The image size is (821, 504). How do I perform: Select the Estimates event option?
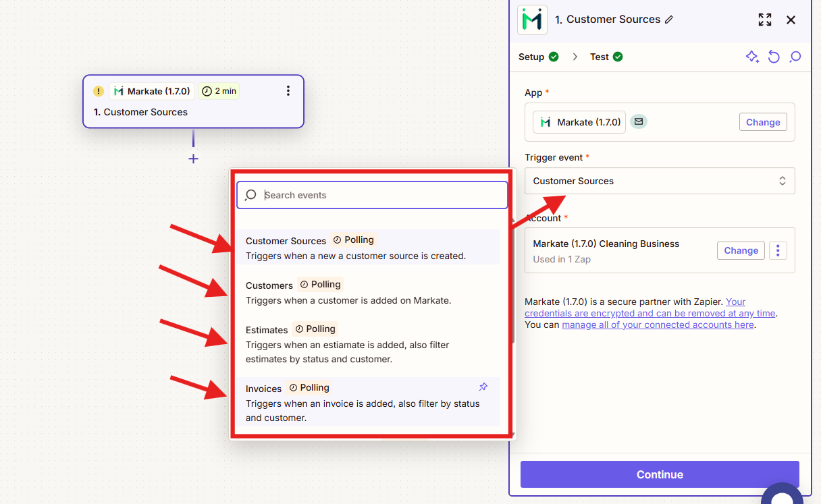click(x=368, y=343)
